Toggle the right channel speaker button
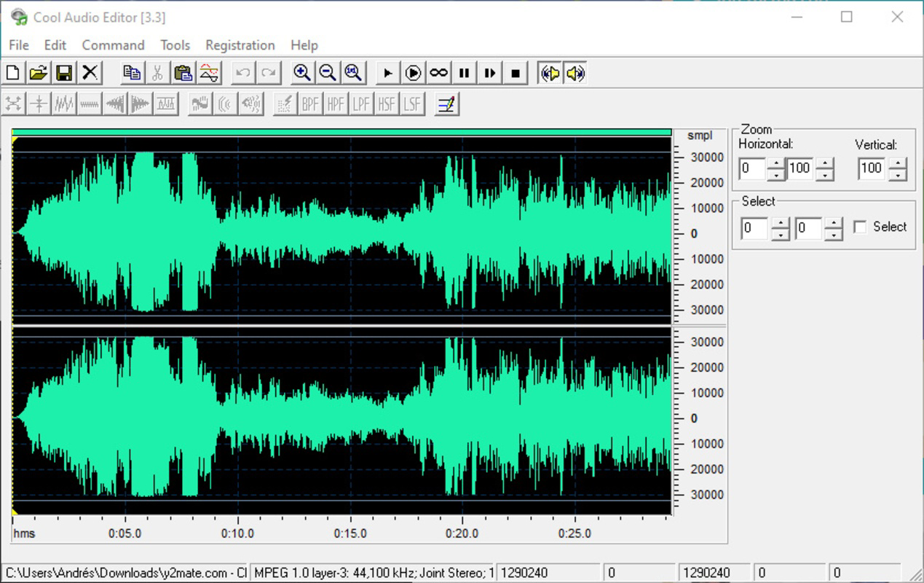924x583 pixels. [x=575, y=73]
